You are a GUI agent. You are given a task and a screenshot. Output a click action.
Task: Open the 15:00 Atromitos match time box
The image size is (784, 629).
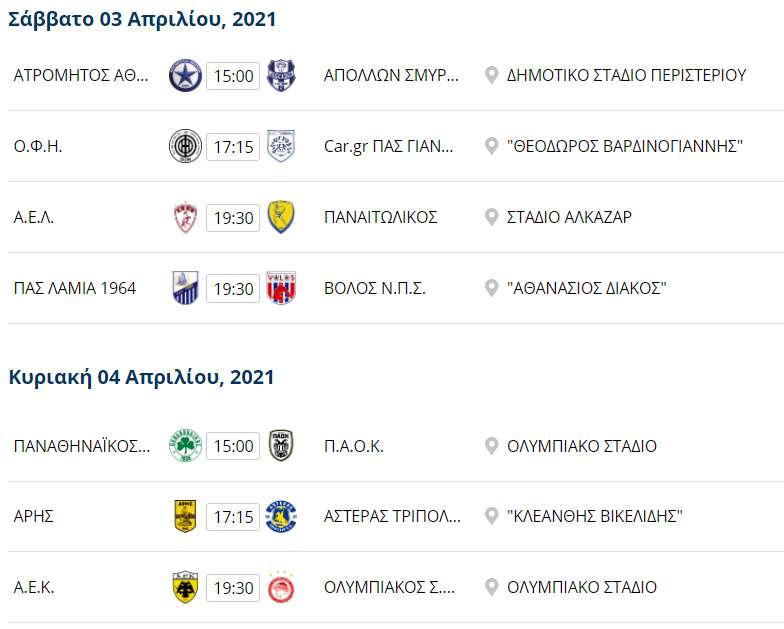pyautogui.click(x=233, y=76)
